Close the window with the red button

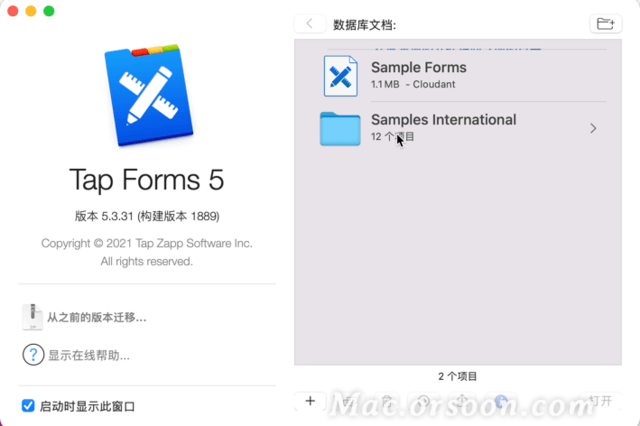13,11
